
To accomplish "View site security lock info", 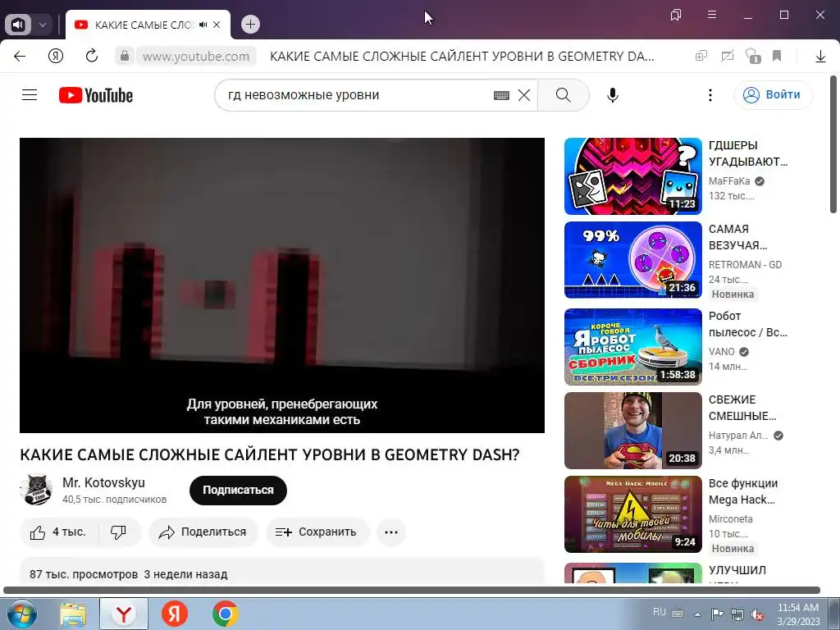I will (x=125, y=57).
